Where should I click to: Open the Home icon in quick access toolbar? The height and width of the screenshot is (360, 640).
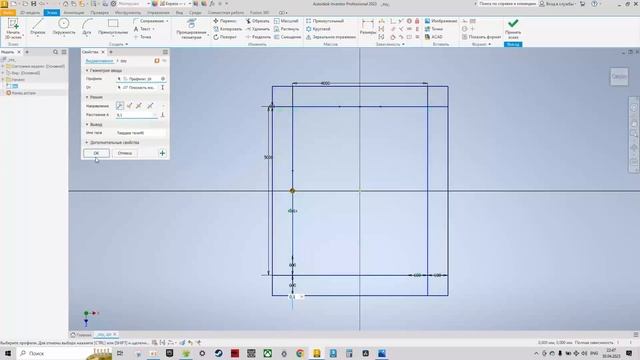[x=65, y=4]
